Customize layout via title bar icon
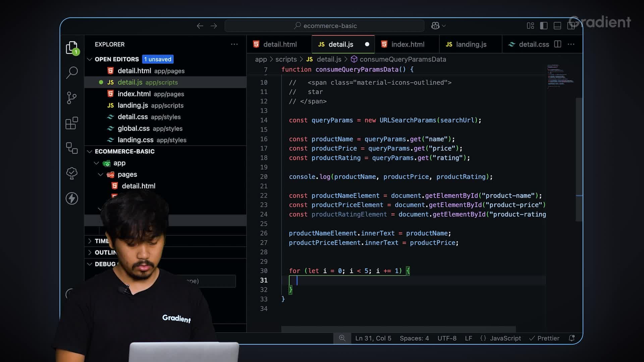This screenshot has height=362, width=644. (x=530, y=26)
